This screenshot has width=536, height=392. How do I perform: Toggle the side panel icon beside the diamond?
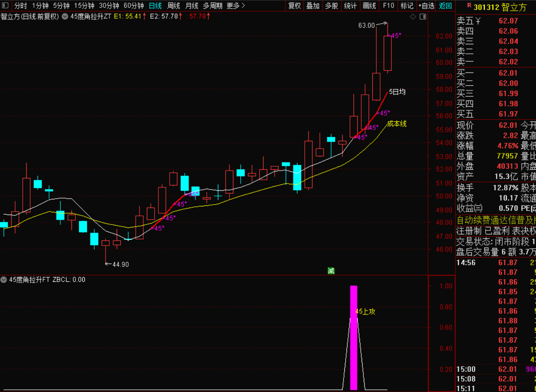422,17
